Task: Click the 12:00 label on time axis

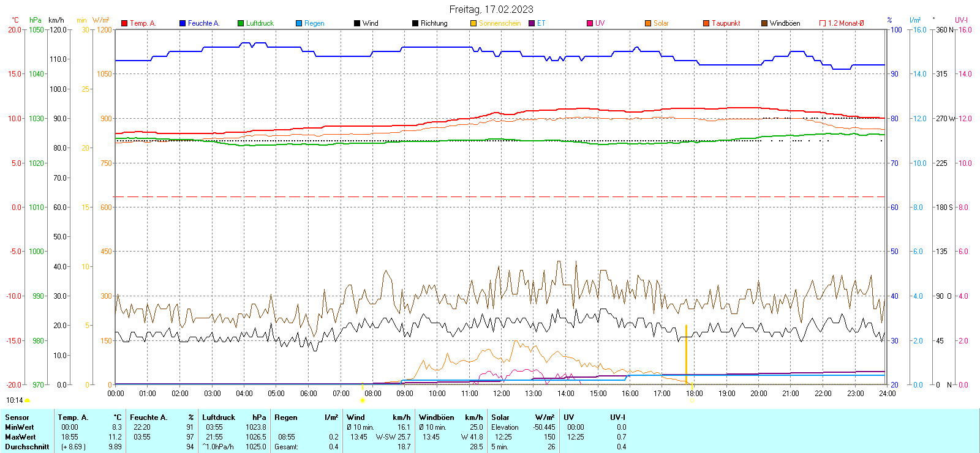Action: coord(501,394)
